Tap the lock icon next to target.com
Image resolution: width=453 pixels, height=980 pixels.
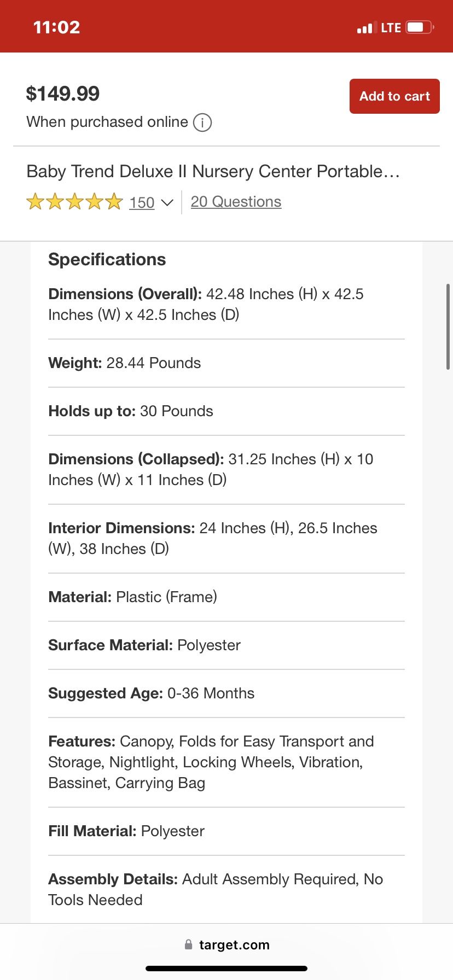(189, 944)
